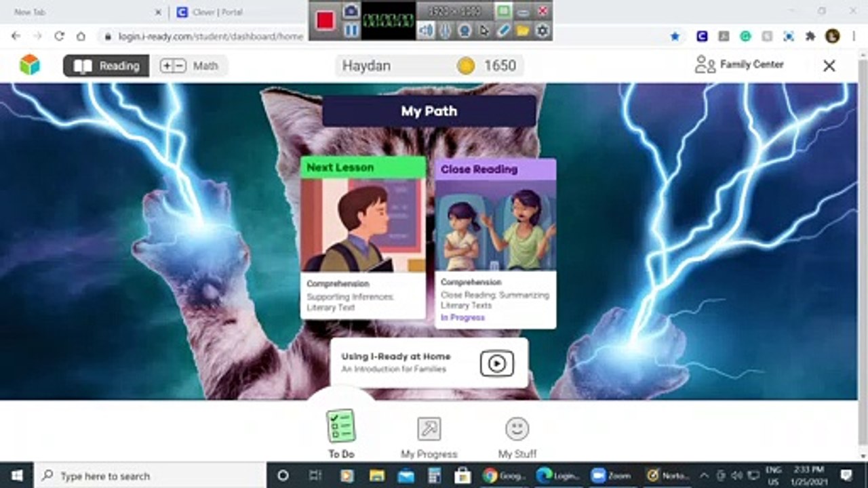Select the recorder drawing pen tool

point(503,30)
